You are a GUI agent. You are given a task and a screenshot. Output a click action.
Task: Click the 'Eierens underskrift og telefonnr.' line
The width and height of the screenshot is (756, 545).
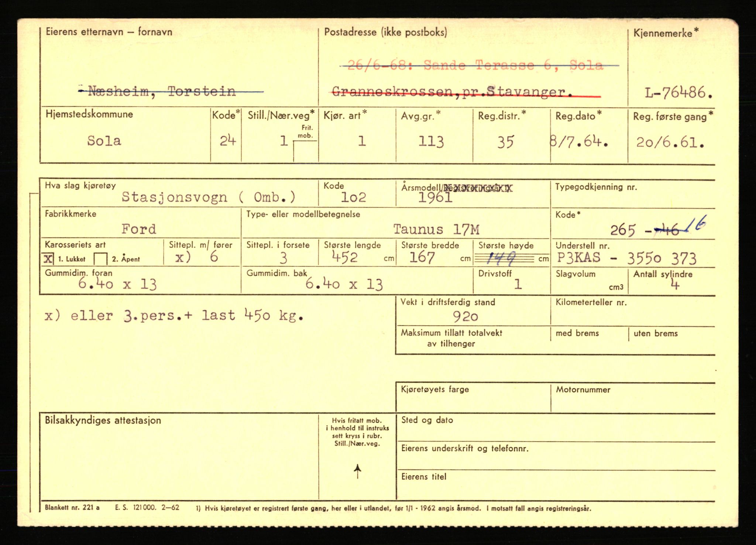pyautogui.click(x=556, y=456)
